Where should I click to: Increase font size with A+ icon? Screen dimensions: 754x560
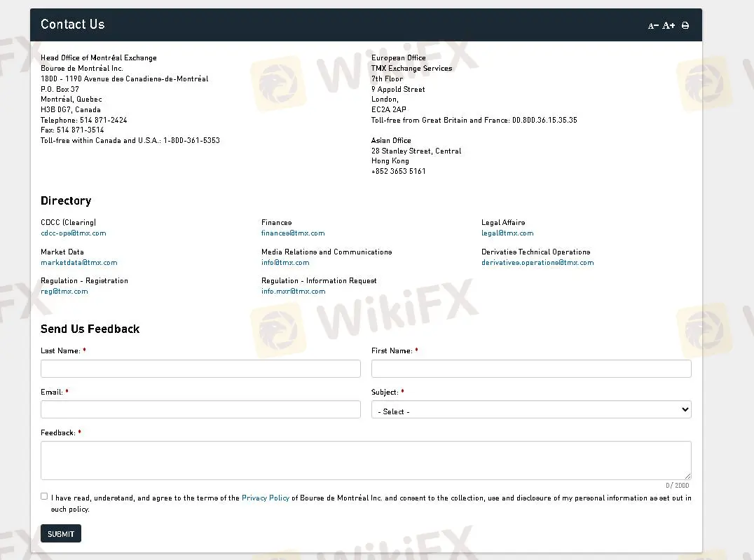click(x=669, y=25)
